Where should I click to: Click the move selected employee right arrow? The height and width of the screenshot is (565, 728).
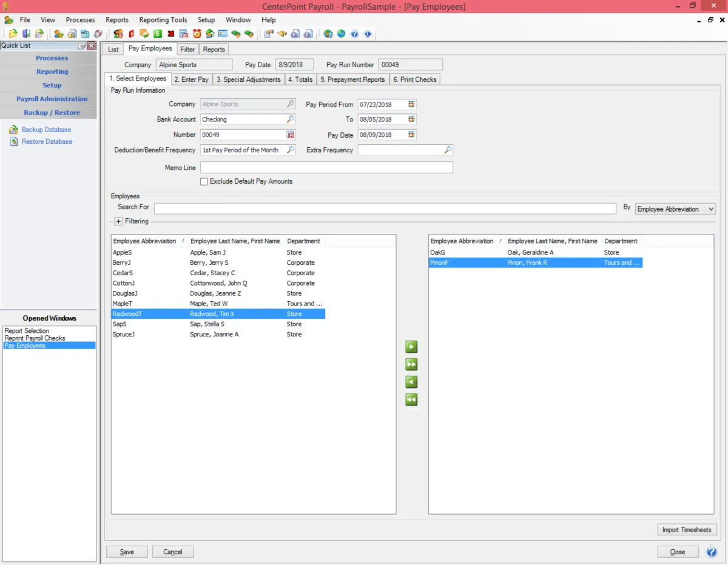click(411, 347)
